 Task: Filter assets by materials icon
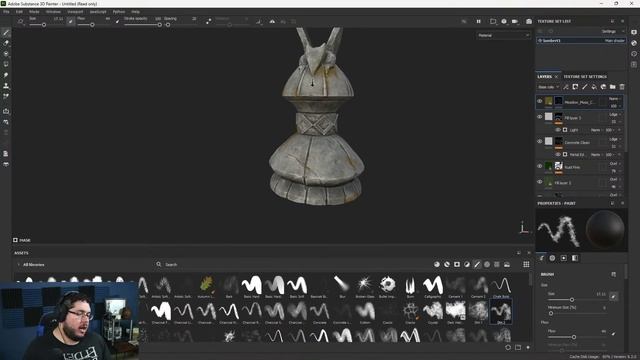[x=437, y=264]
